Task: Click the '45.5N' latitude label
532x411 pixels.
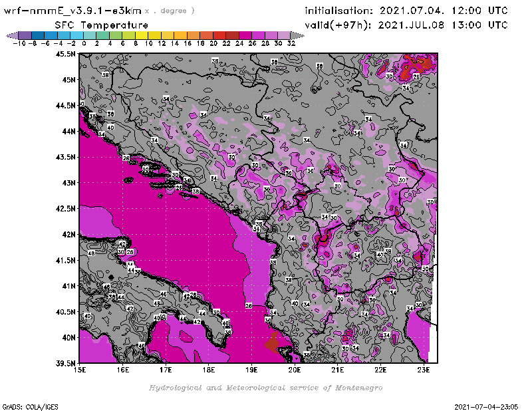Action: 65,54
